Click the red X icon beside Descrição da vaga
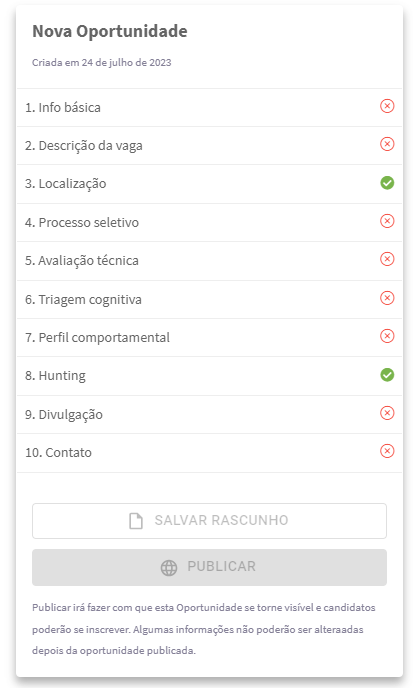413x688 pixels. click(x=387, y=144)
